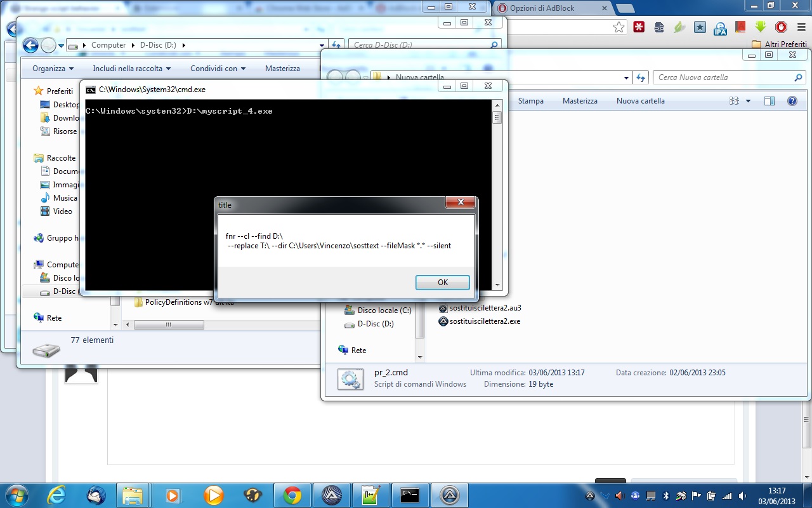Click the clock showing 13:17
This screenshot has height=508, width=812.
776,491
